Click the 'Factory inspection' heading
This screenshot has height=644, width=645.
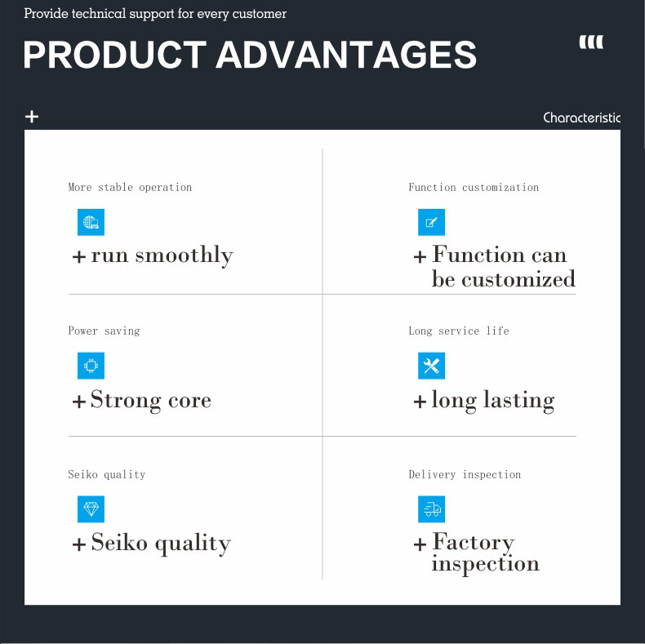click(485, 553)
